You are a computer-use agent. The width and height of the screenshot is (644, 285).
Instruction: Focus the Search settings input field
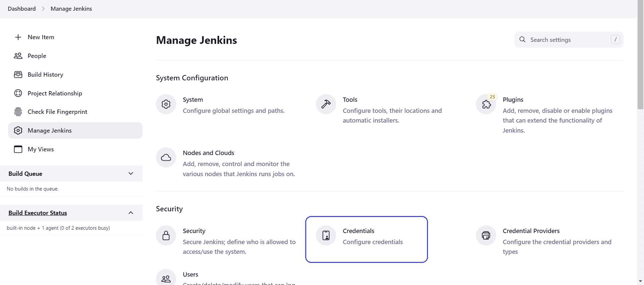point(569,40)
